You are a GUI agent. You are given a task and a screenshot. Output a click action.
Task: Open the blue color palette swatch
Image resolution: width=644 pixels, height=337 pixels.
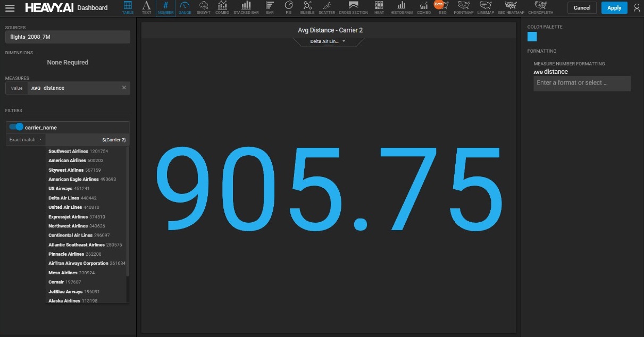pyautogui.click(x=532, y=37)
